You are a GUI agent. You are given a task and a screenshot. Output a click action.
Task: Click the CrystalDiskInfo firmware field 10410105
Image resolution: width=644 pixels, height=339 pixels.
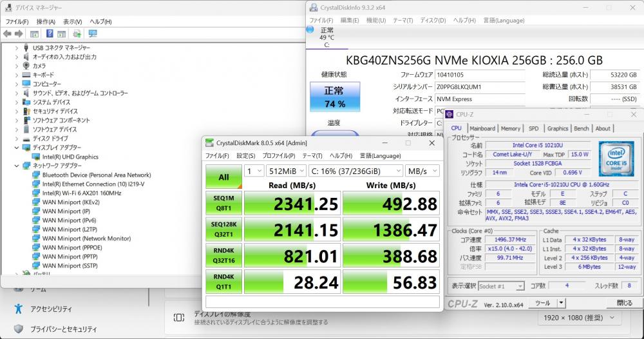tap(480, 75)
